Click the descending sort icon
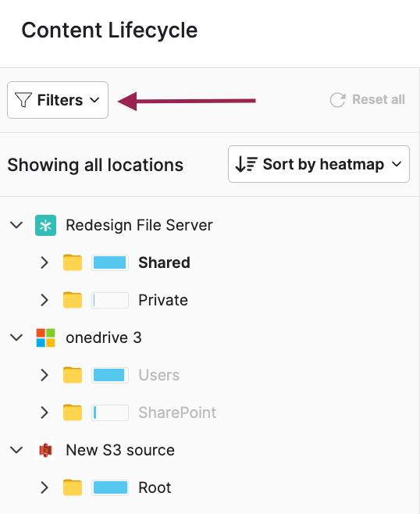420x514 pixels. pyautogui.click(x=247, y=164)
